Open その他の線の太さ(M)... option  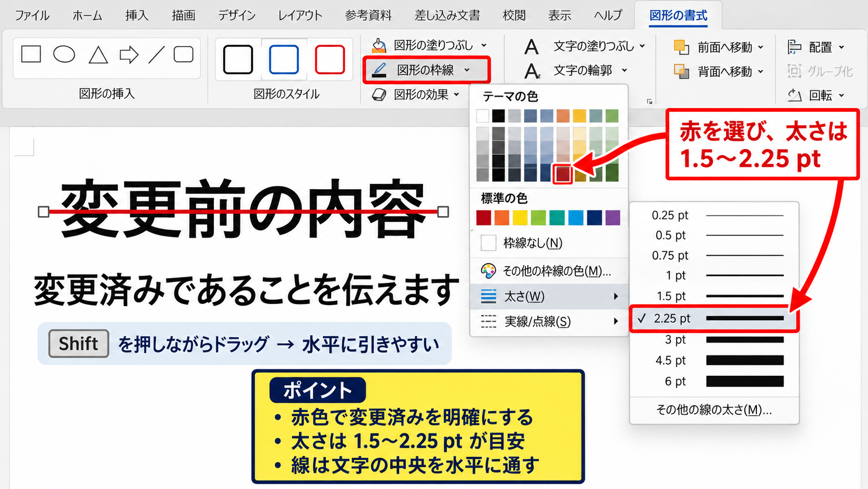(x=714, y=410)
